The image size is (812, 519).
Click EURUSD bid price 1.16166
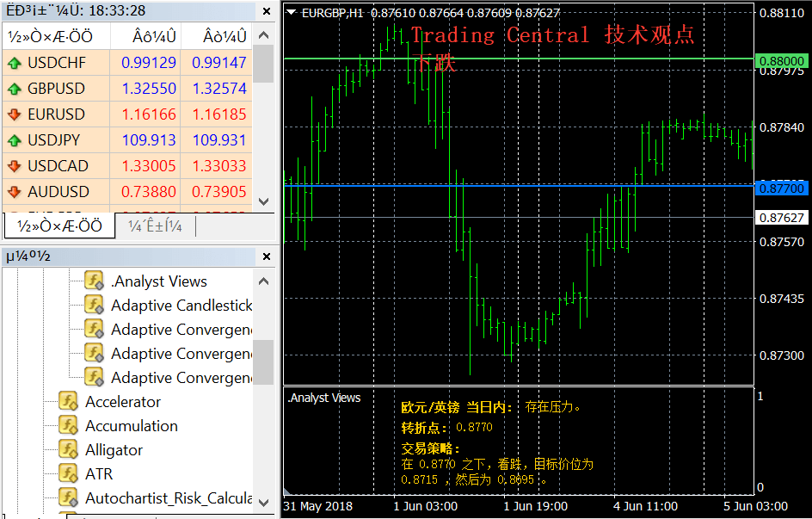pyautogui.click(x=149, y=114)
